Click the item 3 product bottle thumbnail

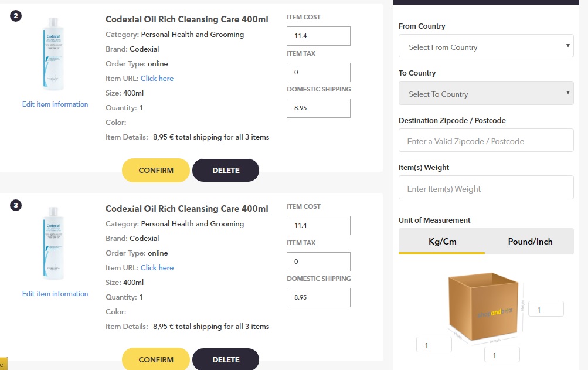pos(55,243)
